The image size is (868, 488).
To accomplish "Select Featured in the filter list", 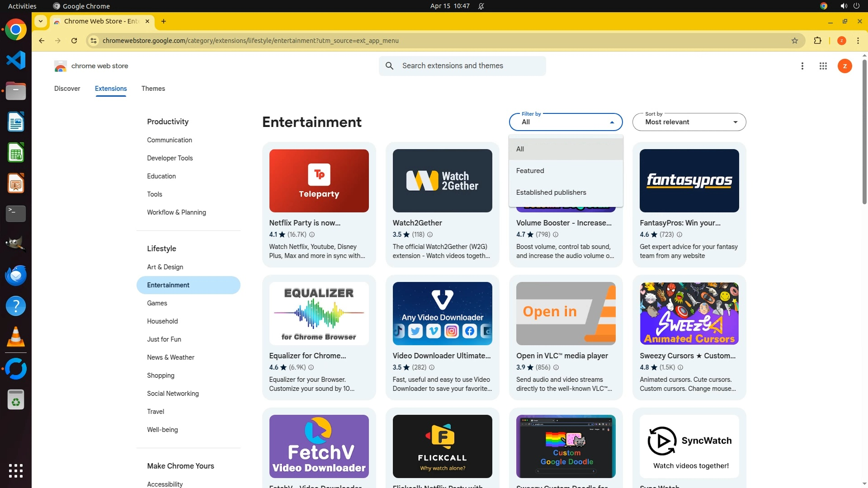I will [x=530, y=171].
